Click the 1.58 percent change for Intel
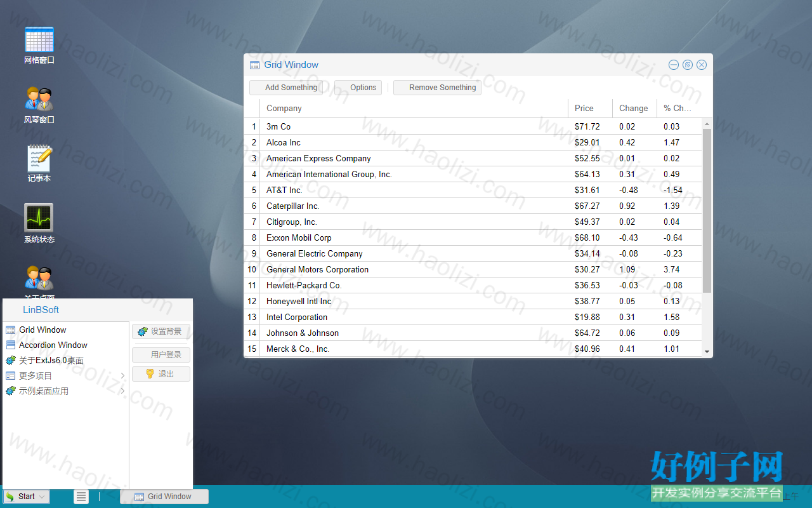This screenshot has width=812, height=508. [x=679, y=317]
